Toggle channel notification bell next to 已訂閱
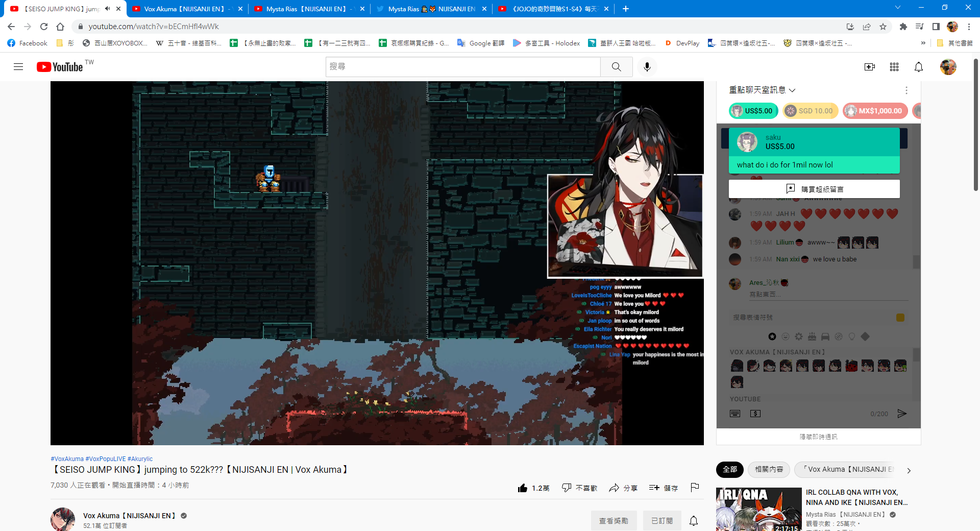Image resolution: width=980 pixels, height=531 pixels. 694,521
